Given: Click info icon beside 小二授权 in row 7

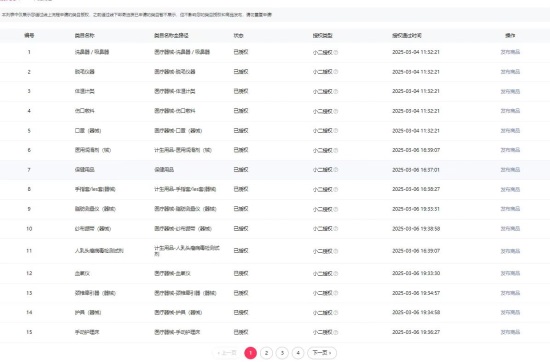Looking at the screenshot, I should pos(336,170).
